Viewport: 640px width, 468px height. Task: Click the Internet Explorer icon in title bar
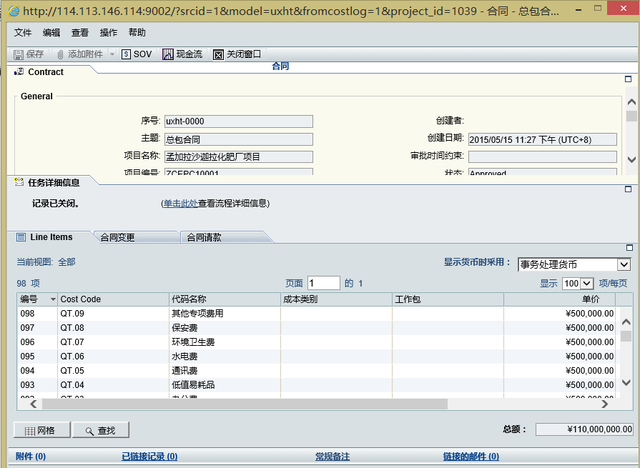tap(13, 11)
